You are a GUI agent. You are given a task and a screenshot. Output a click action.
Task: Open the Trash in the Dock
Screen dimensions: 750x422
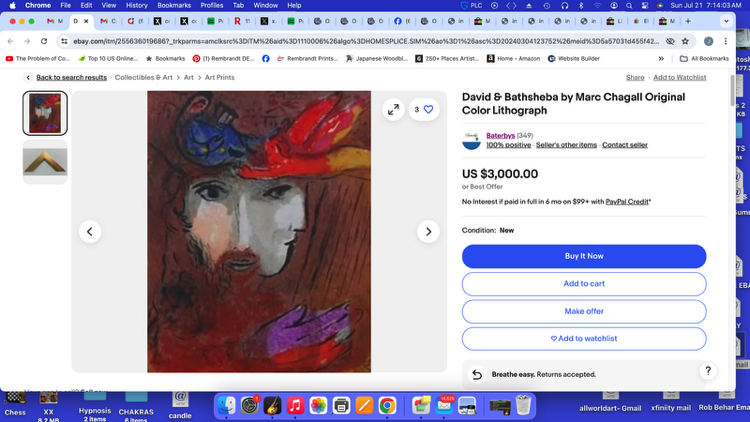point(523,406)
